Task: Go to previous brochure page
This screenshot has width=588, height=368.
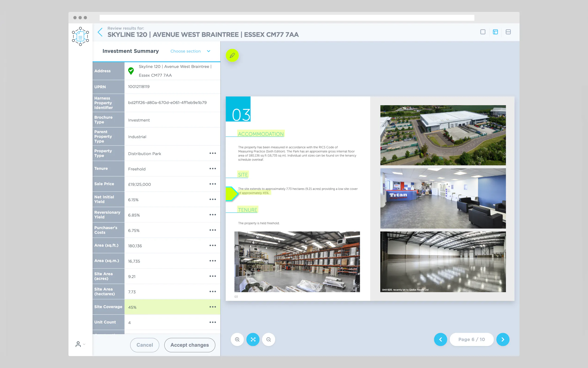Action: pos(440,339)
